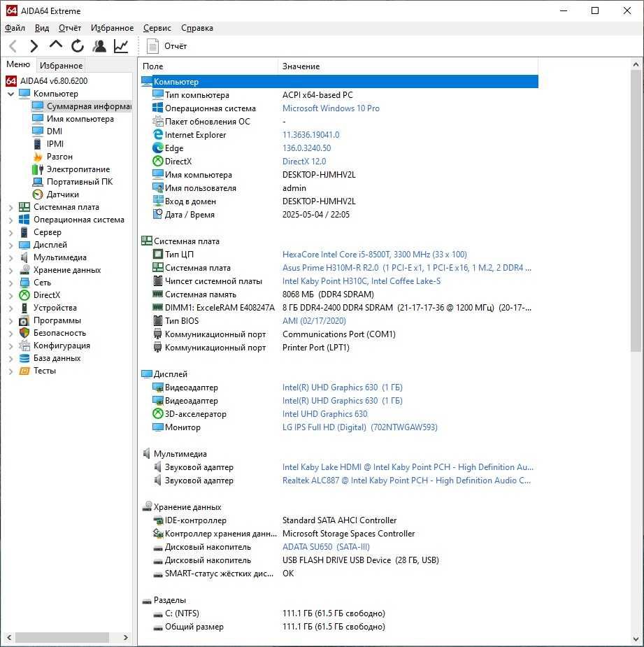This screenshot has height=647, width=644.
Task: Open the Сервис menu
Action: click(157, 28)
